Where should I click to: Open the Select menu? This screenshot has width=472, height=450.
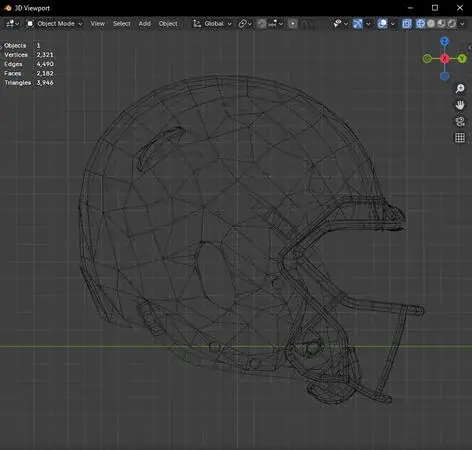pos(121,24)
